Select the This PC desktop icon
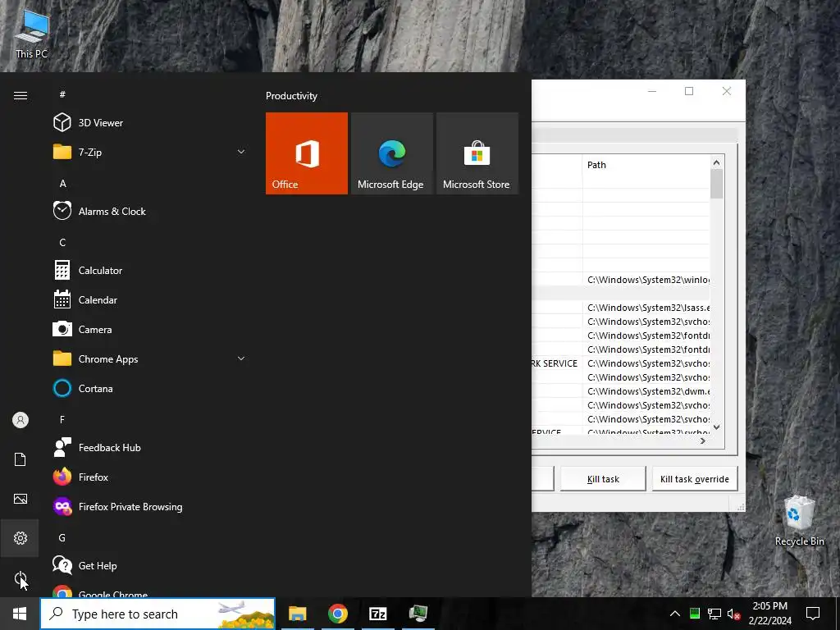The width and height of the screenshot is (840, 630). click(x=32, y=33)
